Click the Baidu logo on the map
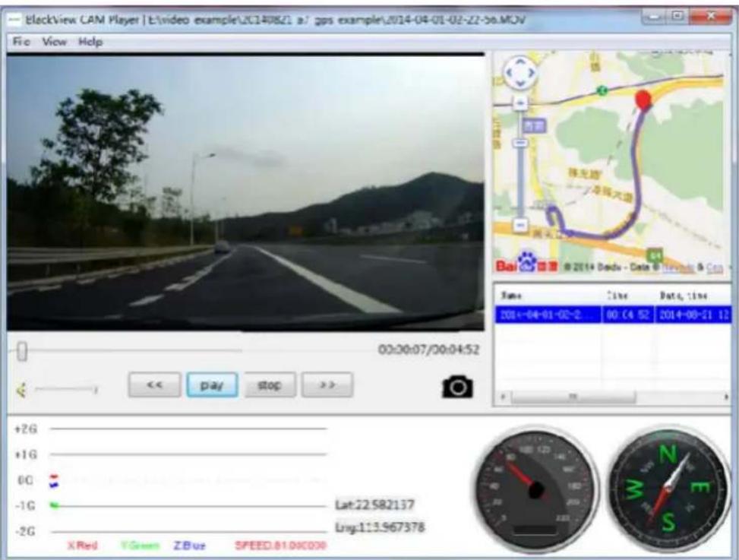 coord(527,264)
